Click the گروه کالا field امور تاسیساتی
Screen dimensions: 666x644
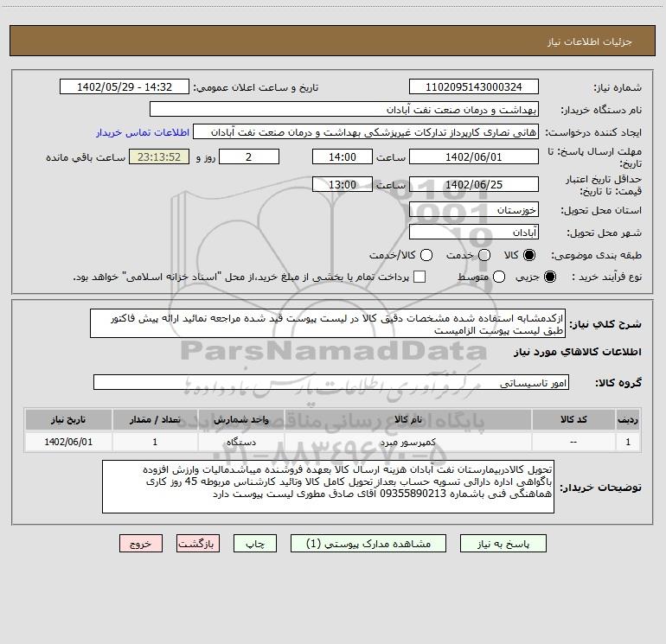point(331,382)
